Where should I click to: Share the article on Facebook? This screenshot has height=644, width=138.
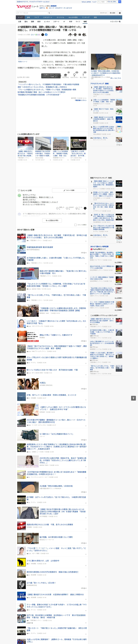[46, 35]
